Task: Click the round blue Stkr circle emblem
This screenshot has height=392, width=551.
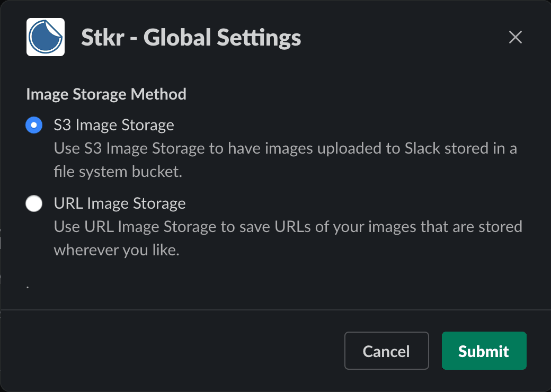Action: pos(45,38)
